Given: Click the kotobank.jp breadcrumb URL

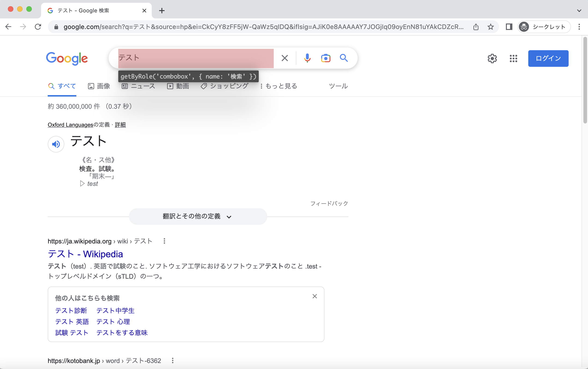Looking at the screenshot, I should click(104, 361).
